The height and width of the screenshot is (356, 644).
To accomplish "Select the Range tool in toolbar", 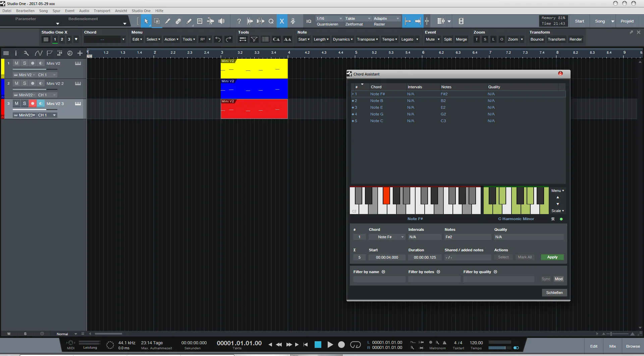I will coord(157,21).
